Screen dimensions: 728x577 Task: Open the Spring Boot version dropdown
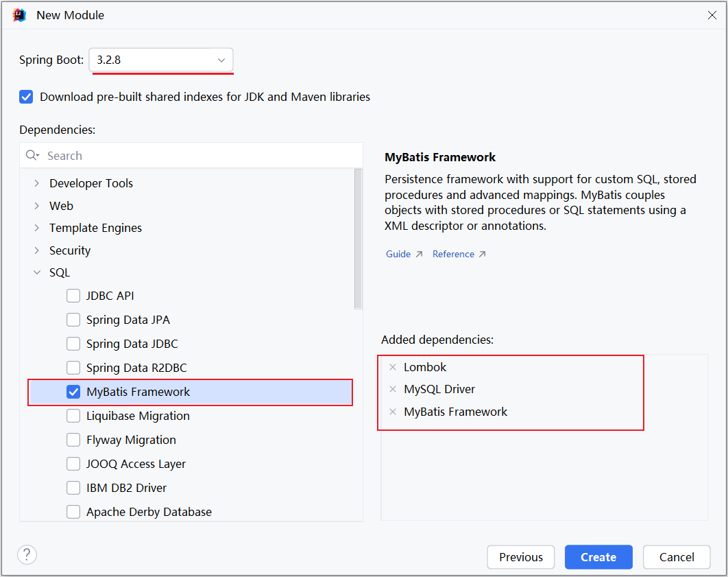click(x=221, y=60)
